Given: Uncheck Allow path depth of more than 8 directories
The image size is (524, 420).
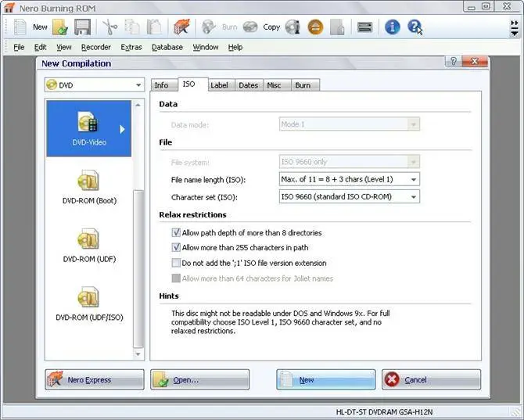Looking at the screenshot, I should tap(176, 232).
